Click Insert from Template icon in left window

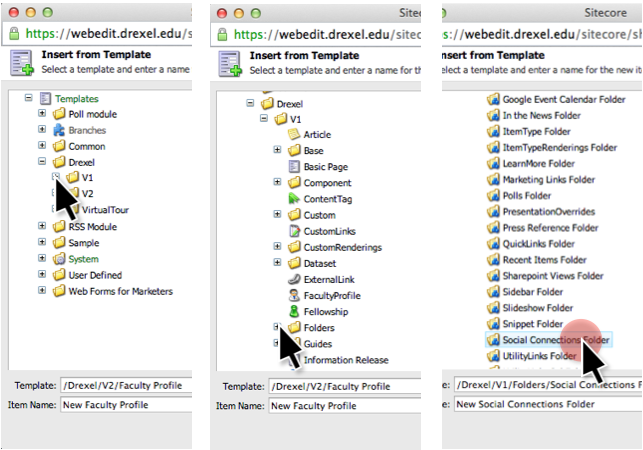[x=22, y=63]
